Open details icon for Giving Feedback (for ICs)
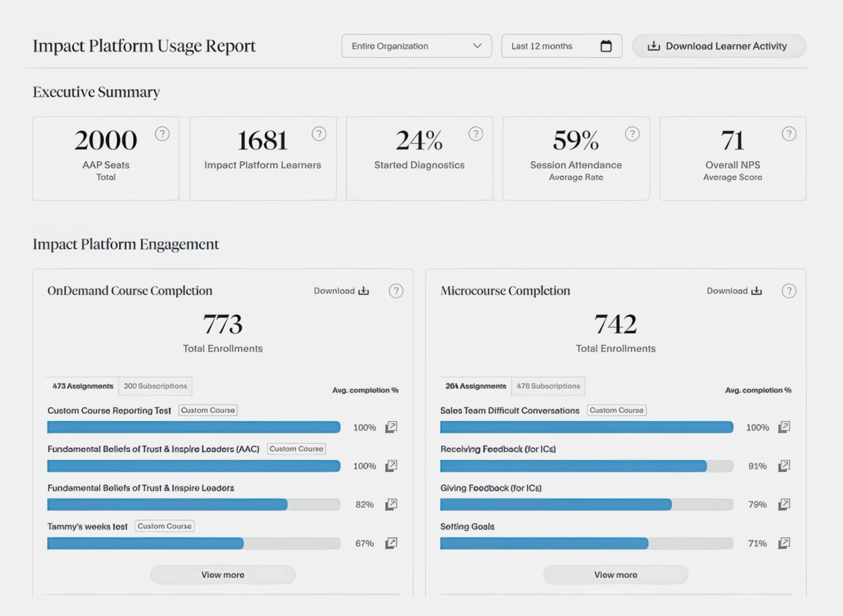Image resolution: width=843 pixels, height=616 pixels. point(784,504)
